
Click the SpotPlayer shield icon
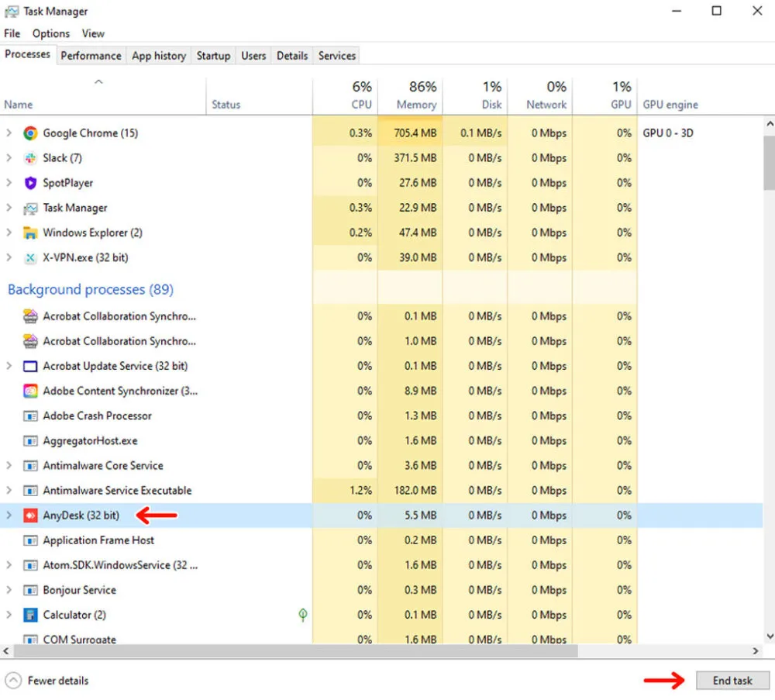(30, 183)
